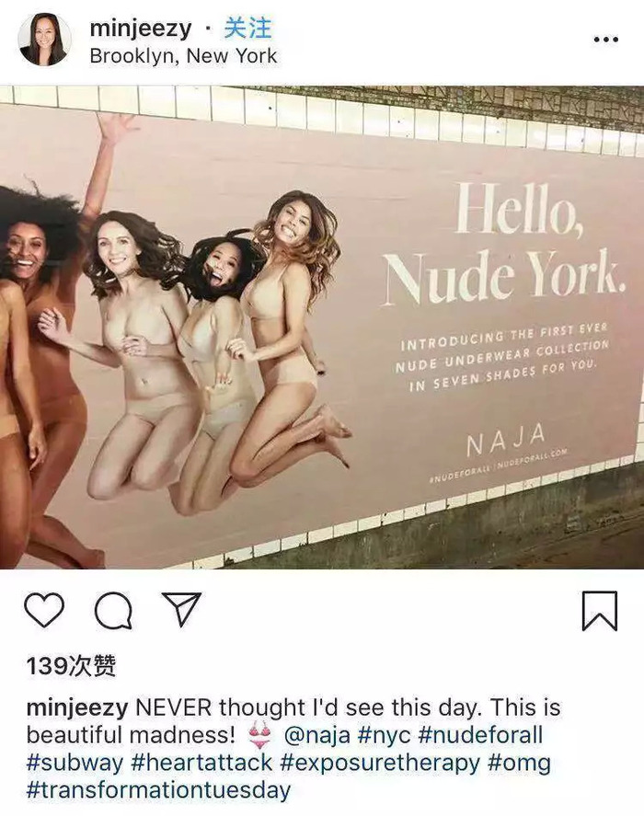
Task: Share post with paper plane icon
Action: point(181,608)
